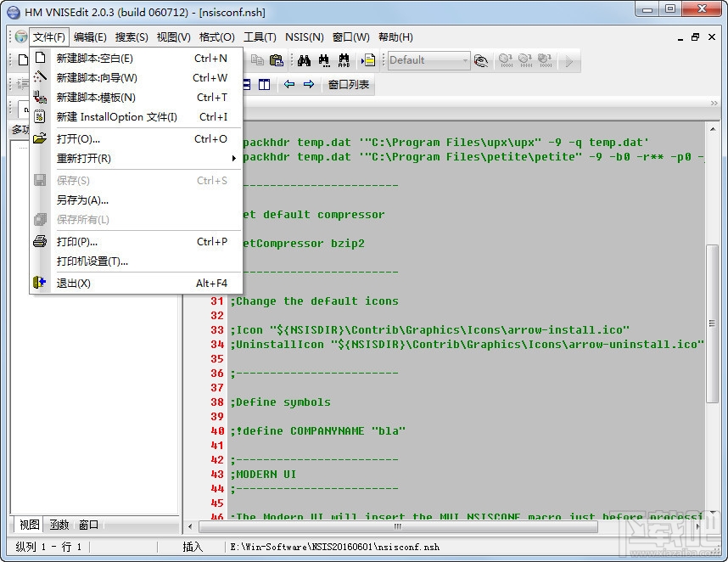Open the NSIS(N) menu
Screen dimensions: 728x562
click(304, 37)
